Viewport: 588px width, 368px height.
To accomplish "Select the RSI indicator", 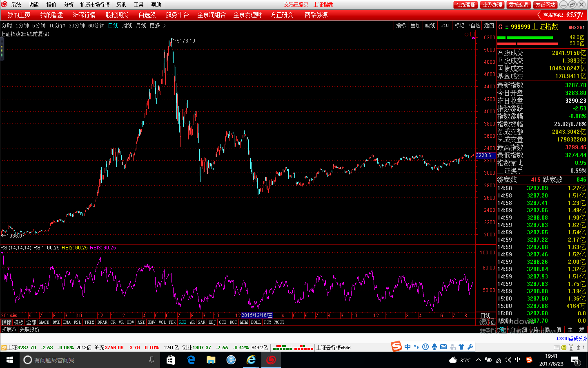I will (183, 322).
